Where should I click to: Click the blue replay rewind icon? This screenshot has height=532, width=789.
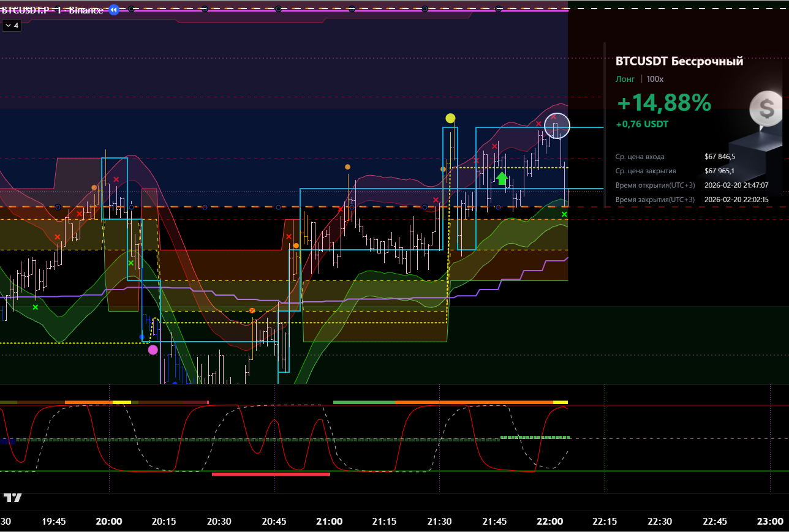(113, 10)
